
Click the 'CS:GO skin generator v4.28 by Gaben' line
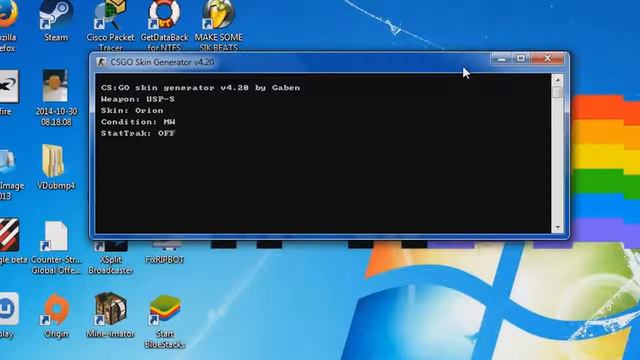(x=200, y=88)
